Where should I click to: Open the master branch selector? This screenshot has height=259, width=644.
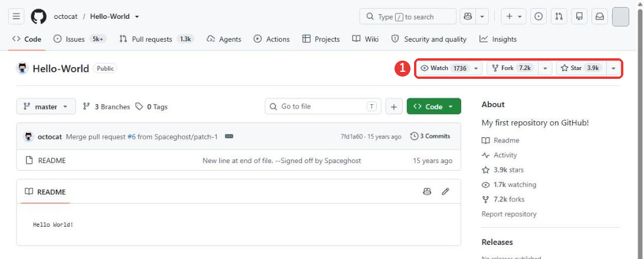point(46,107)
